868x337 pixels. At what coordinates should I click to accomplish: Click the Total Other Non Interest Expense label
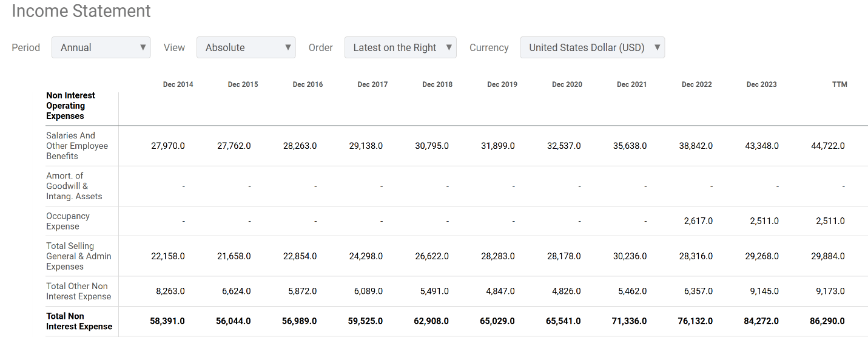[79, 291]
